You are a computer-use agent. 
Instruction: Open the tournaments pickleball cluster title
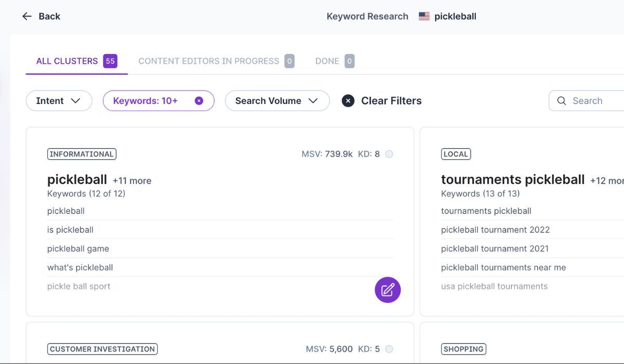point(513,179)
